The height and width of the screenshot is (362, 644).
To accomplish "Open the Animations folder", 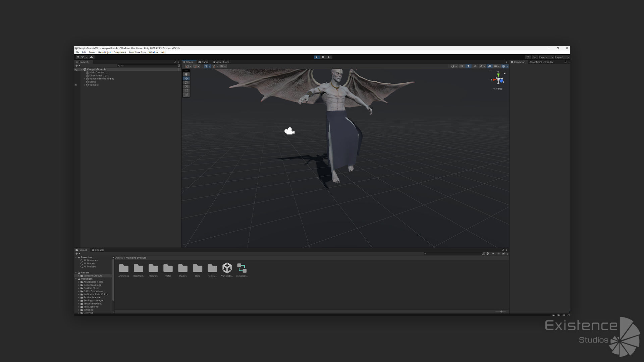I will [123, 268].
